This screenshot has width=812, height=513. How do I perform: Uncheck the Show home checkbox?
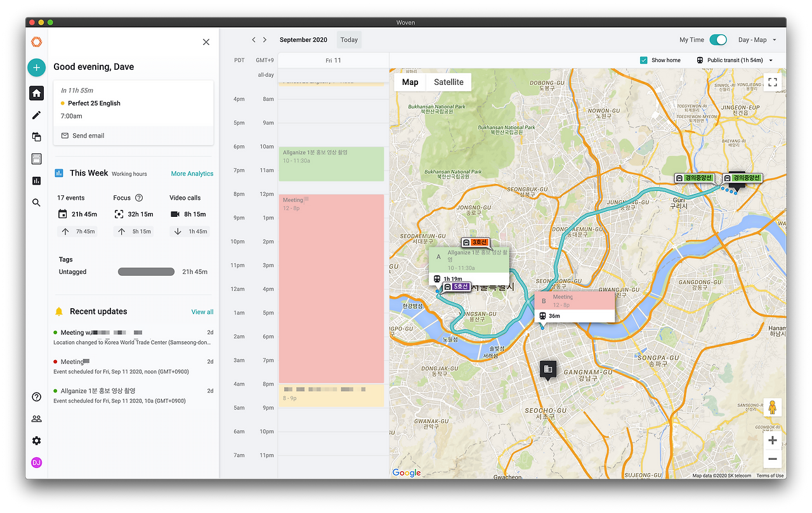(x=644, y=60)
